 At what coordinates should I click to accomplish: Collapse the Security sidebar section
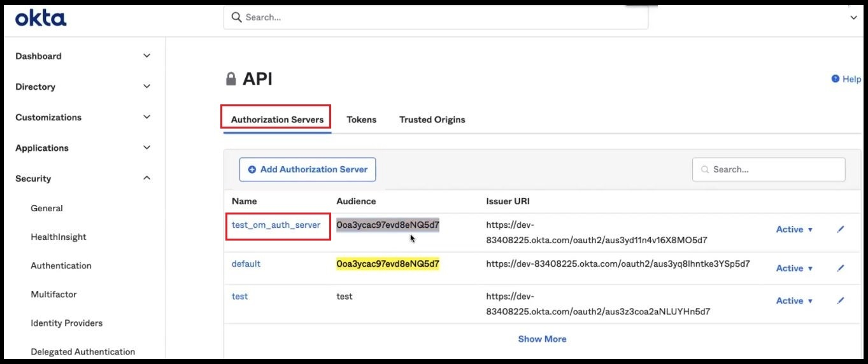tap(146, 178)
